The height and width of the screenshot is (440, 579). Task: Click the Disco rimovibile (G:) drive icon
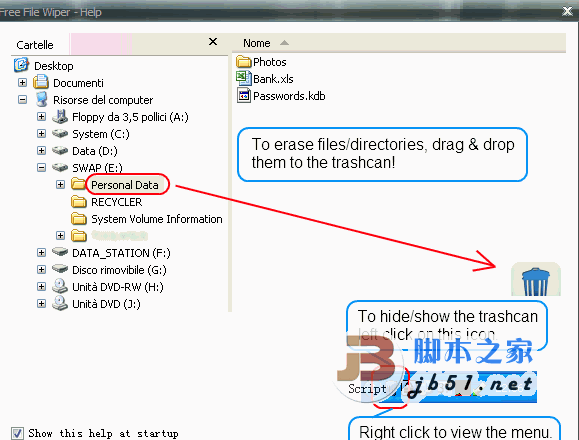pyautogui.click(x=60, y=269)
